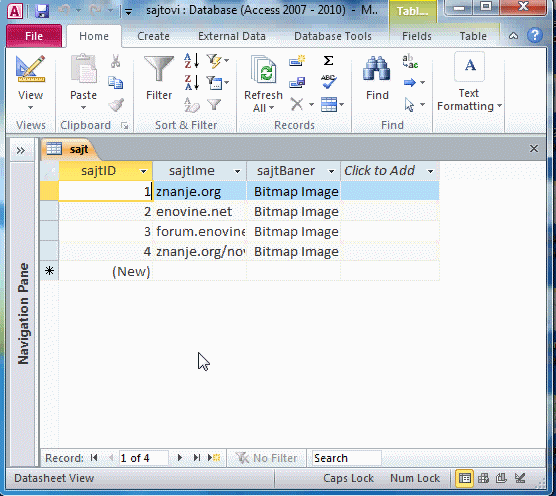This screenshot has width=556, height=496.
Task: Switch to the External Data tab
Action: 232,36
